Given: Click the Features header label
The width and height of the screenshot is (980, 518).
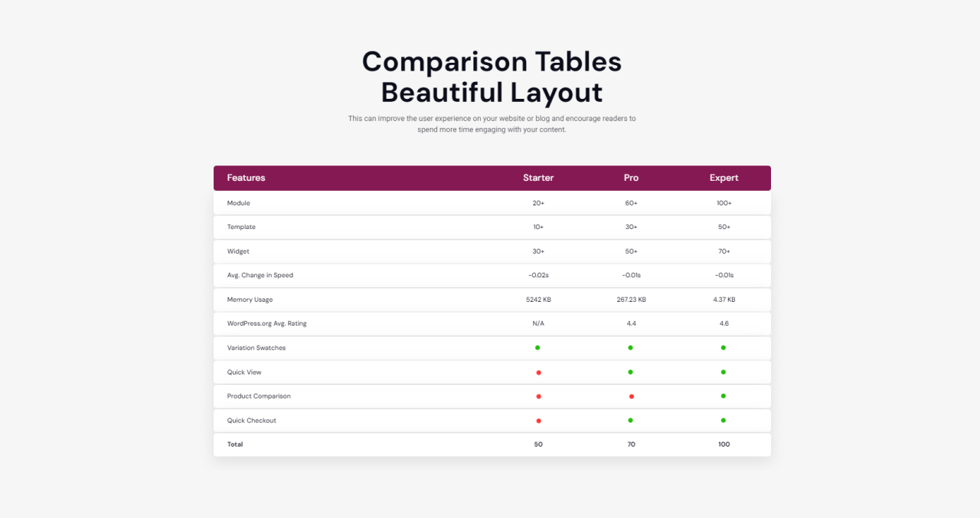Looking at the screenshot, I should [x=246, y=178].
